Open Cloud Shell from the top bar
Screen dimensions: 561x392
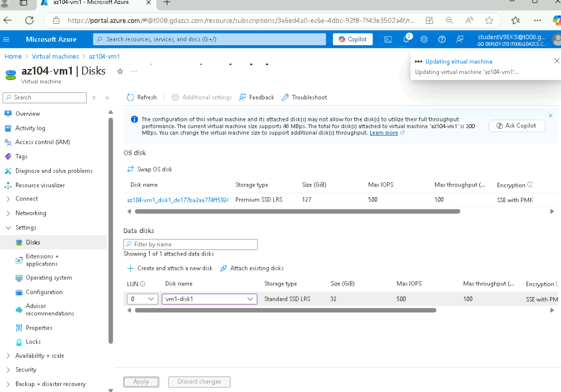pos(388,39)
